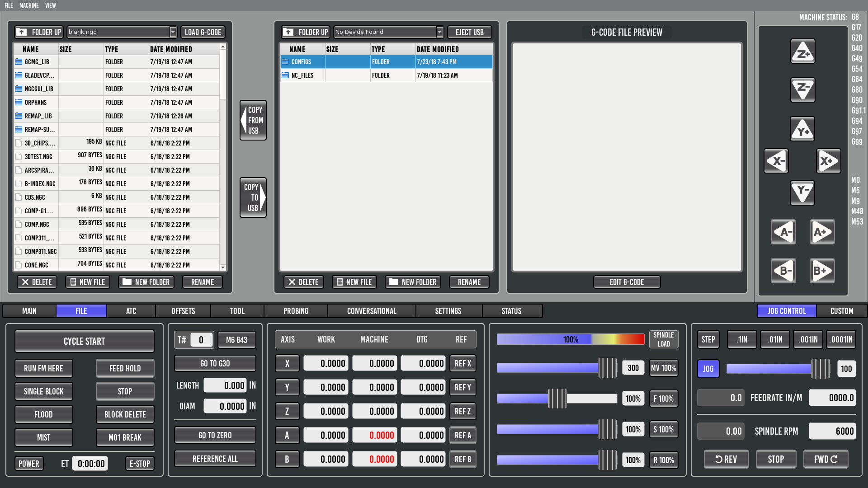Copy to USB arrow button
The width and height of the screenshot is (868, 488).
click(x=253, y=197)
